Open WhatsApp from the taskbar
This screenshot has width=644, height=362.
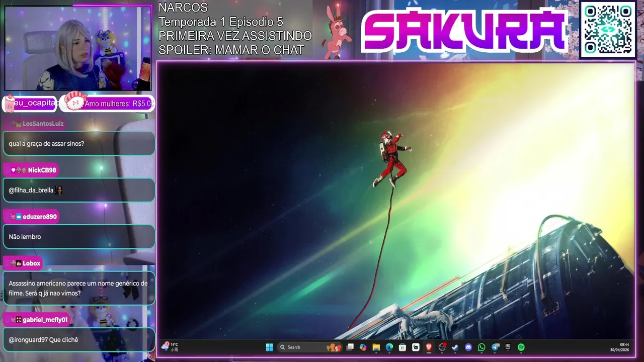[481, 347]
